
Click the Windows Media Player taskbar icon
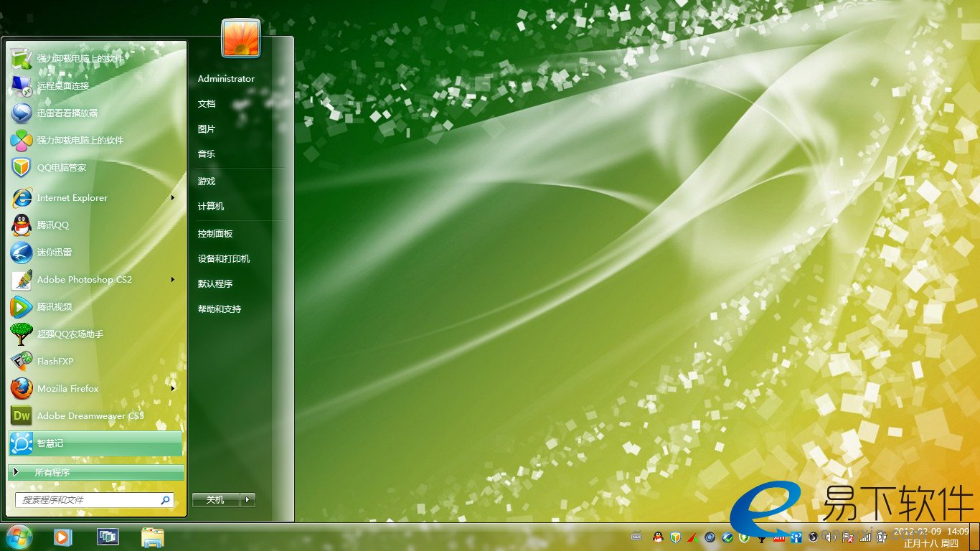(62, 537)
